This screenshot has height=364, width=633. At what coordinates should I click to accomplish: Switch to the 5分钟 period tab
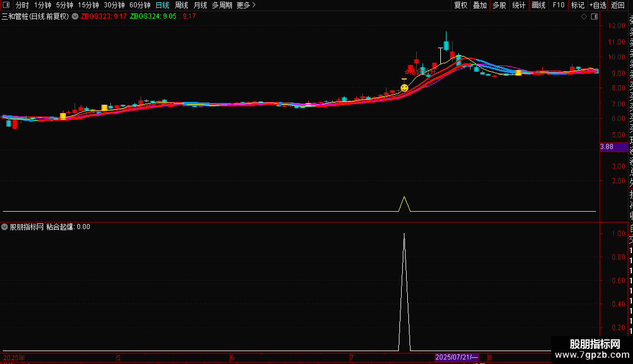64,5
